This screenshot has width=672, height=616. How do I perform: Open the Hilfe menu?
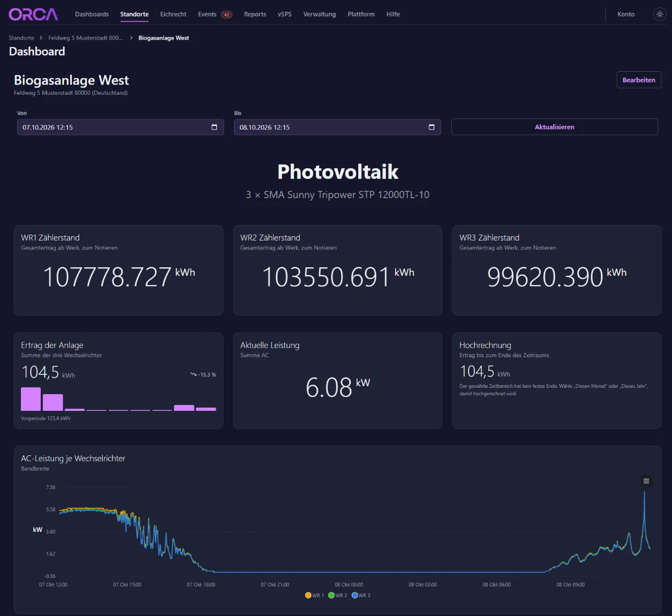click(393, 14)
